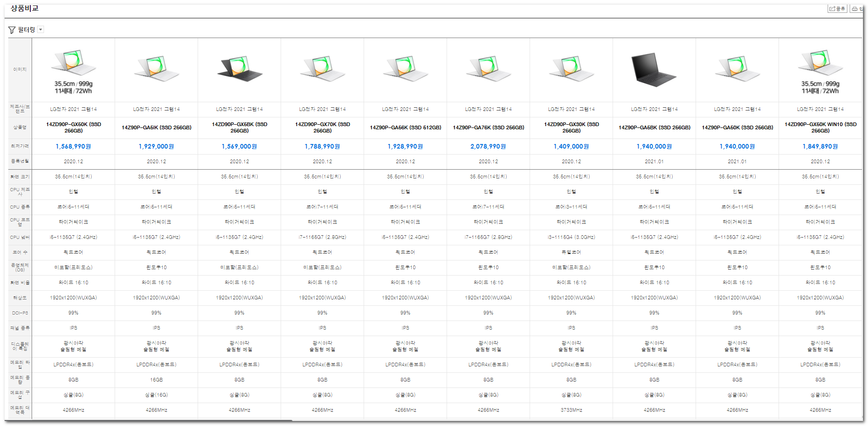Open product link 14Z90P-GA5IK (SSD 256GB)

click(156, 127)
